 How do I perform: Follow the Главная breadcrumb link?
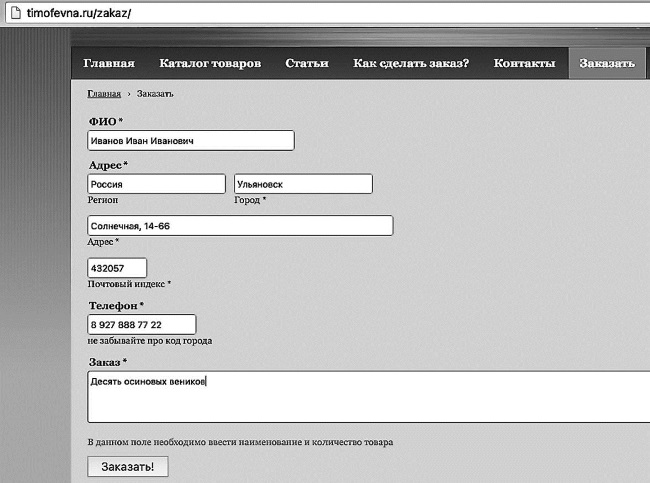[104, 93]
